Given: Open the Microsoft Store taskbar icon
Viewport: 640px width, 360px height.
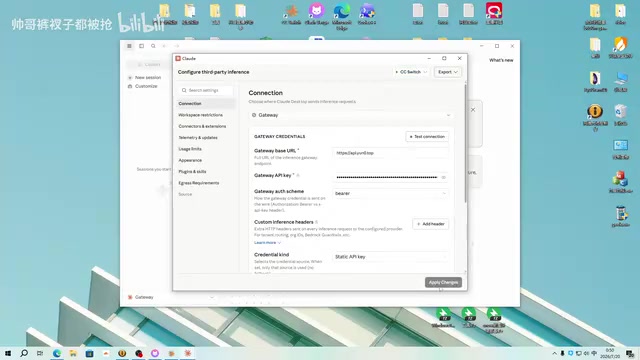Looking at the screenshot, I should 89,353.
